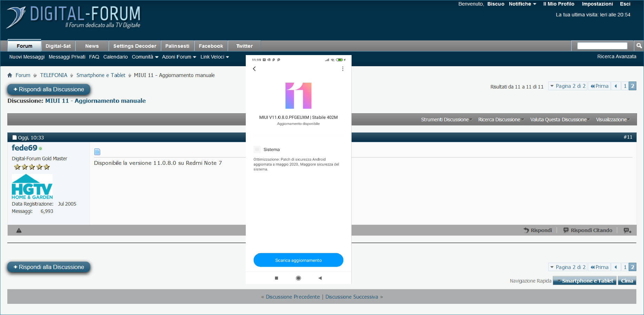The image size is (644, 315).
Task: Select the Palinsesti tab
Action: 177,46
